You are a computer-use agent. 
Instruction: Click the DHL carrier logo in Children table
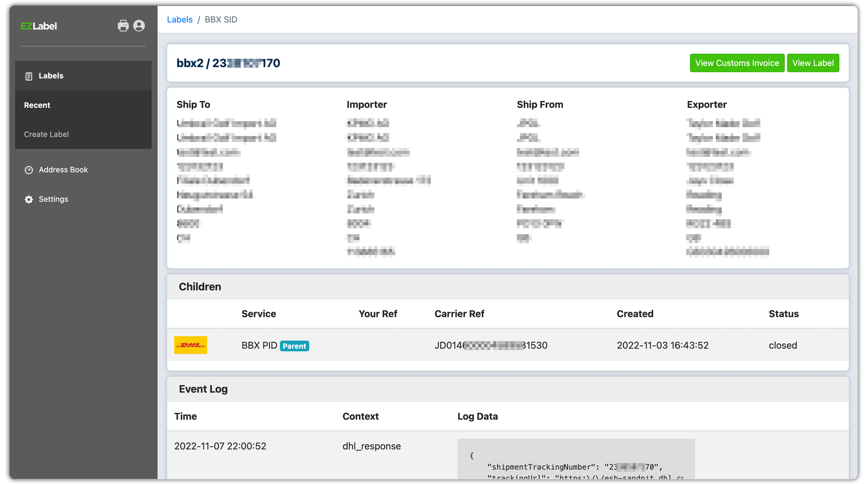(191, 345)
